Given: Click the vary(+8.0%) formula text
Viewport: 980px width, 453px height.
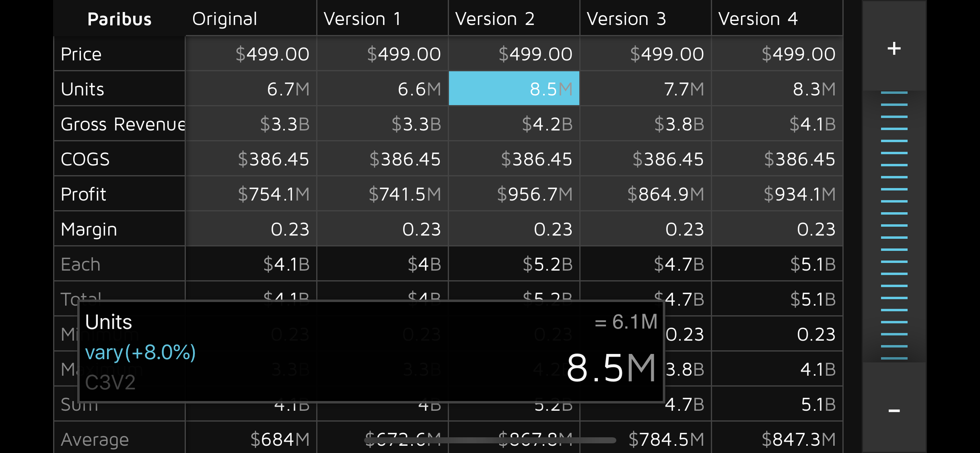Looking at the screenshot, I should click(140, 352).
